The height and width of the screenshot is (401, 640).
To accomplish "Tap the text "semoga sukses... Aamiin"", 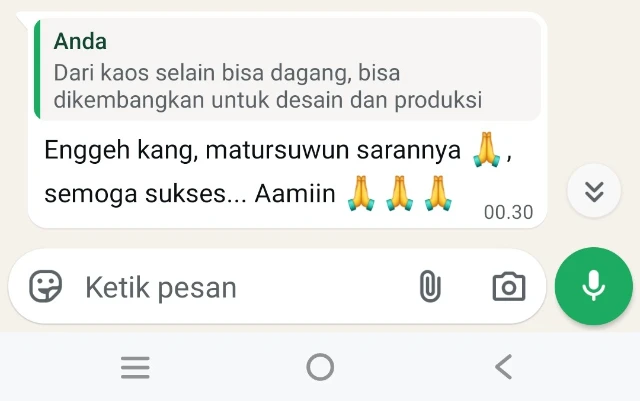I will (190, 194).
